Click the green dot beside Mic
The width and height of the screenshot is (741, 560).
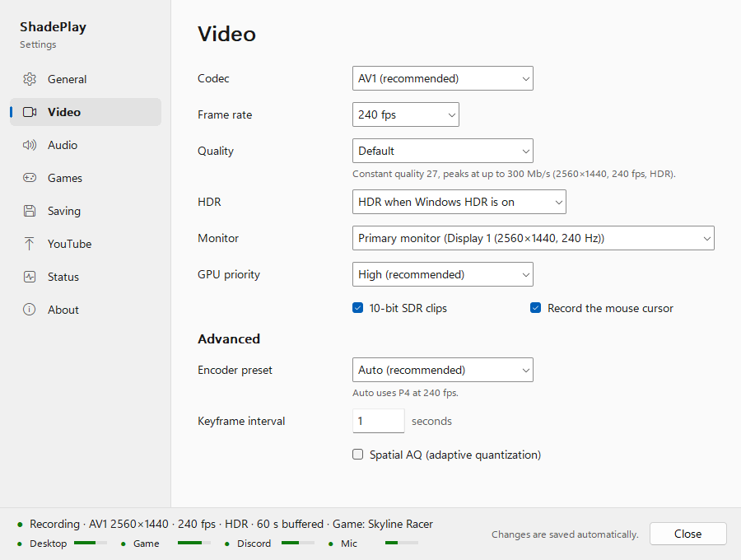coord(331,544)
